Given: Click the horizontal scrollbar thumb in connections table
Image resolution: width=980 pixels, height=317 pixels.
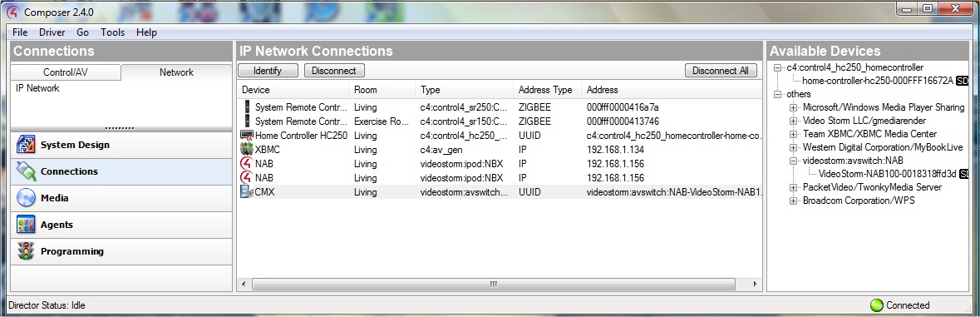Looking at the screenshot, I should click(493, 285).
